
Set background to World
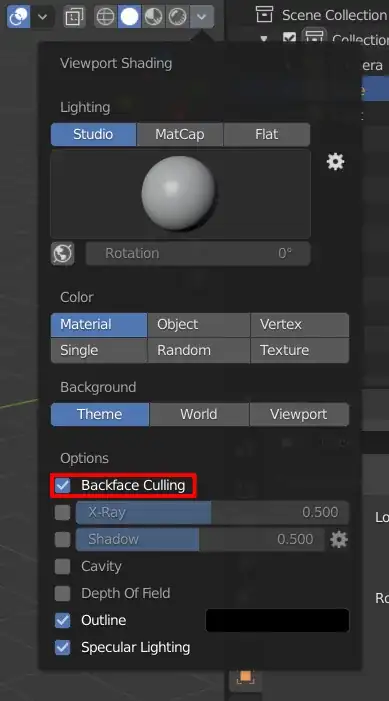click(x=199, y=414)
